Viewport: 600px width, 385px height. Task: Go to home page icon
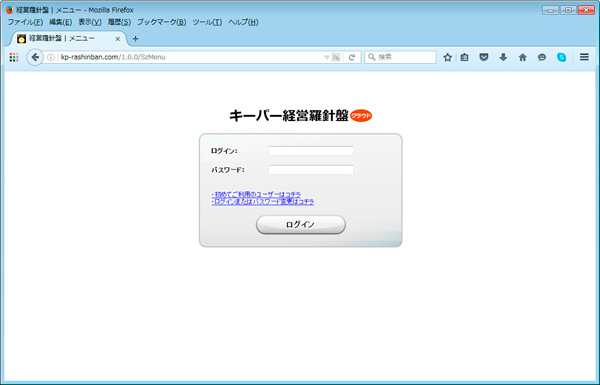[522, 57]
